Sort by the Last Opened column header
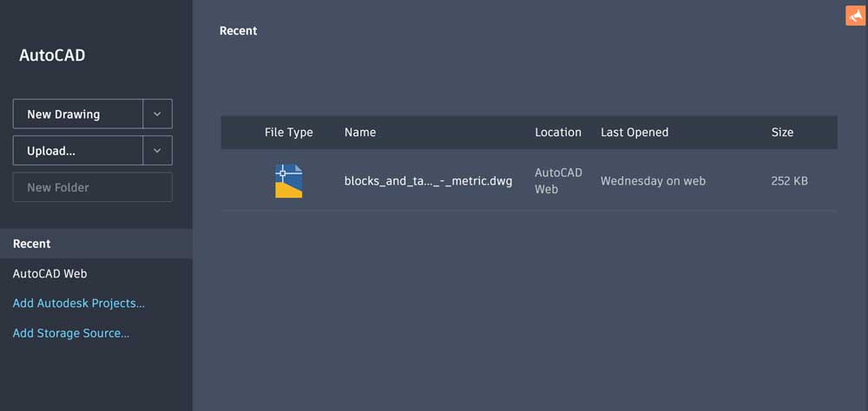868x411 pixels. [x=634, y=133]
